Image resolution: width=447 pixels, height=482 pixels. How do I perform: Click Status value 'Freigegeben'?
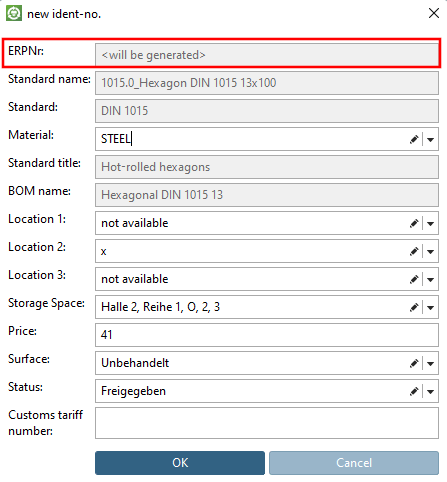(133, 391)
